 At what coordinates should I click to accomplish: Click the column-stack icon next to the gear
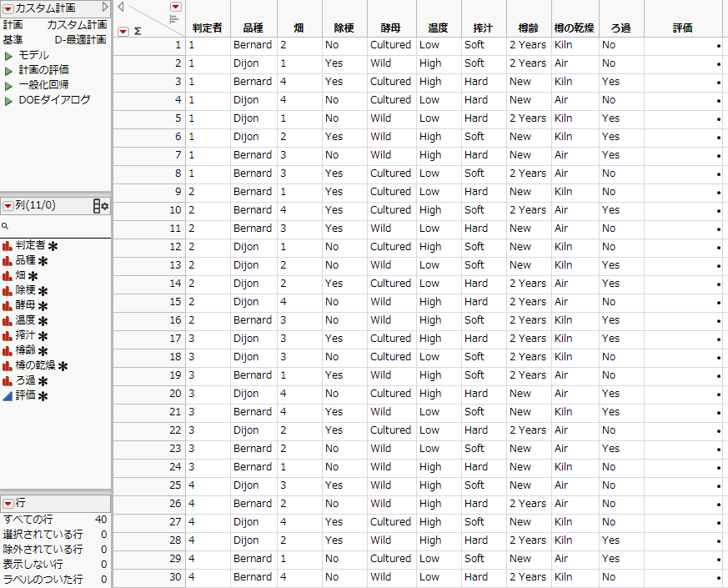pos(96,205)
